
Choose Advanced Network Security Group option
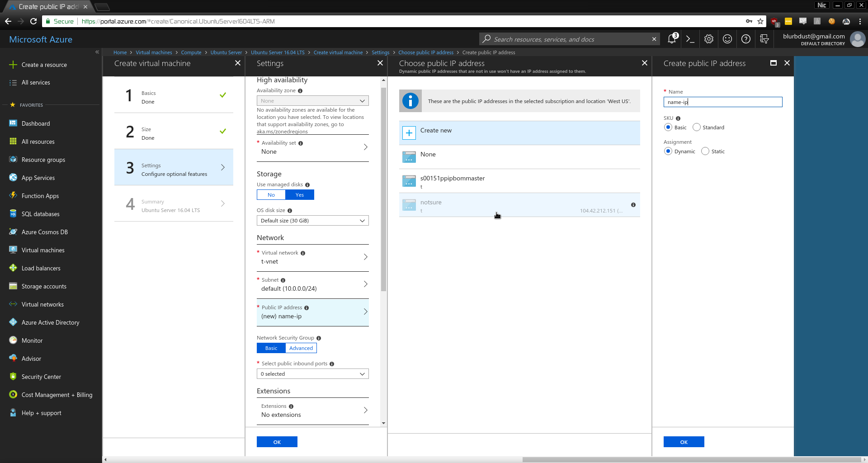pyautogui.click(x=301, y=348)
